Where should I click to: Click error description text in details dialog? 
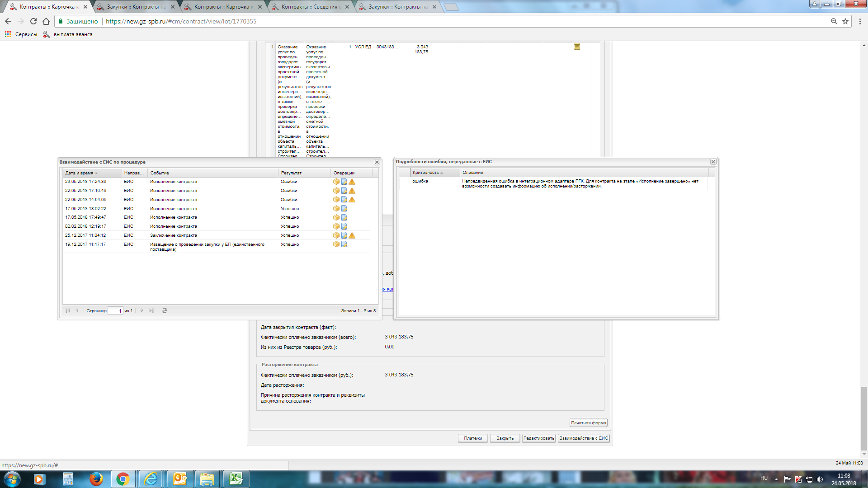pos(580,183)
